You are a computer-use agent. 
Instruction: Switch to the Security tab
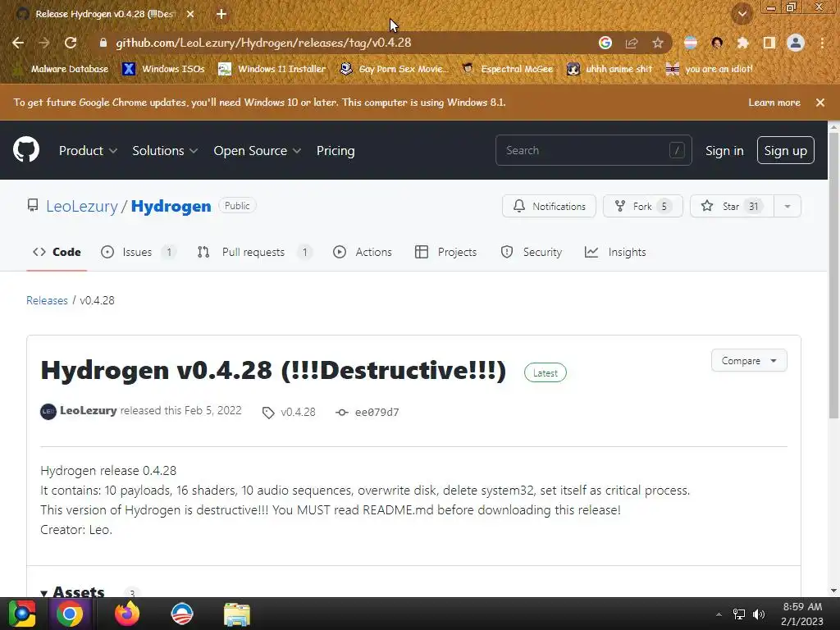click(532, 252)
